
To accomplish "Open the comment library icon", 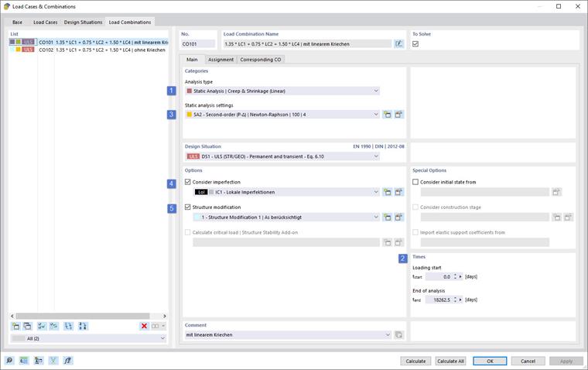I will (x=398, y=334).
